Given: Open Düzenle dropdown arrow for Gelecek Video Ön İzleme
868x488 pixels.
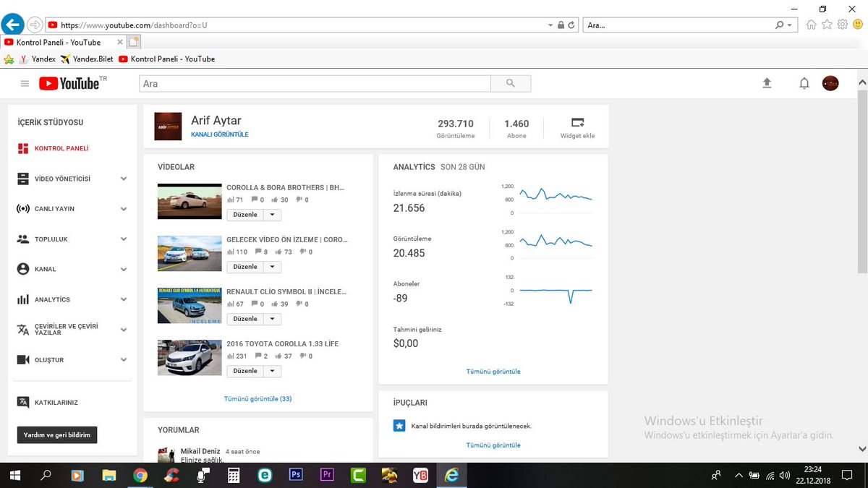Looking at the screenshot, I should click(x=272, y=267).
